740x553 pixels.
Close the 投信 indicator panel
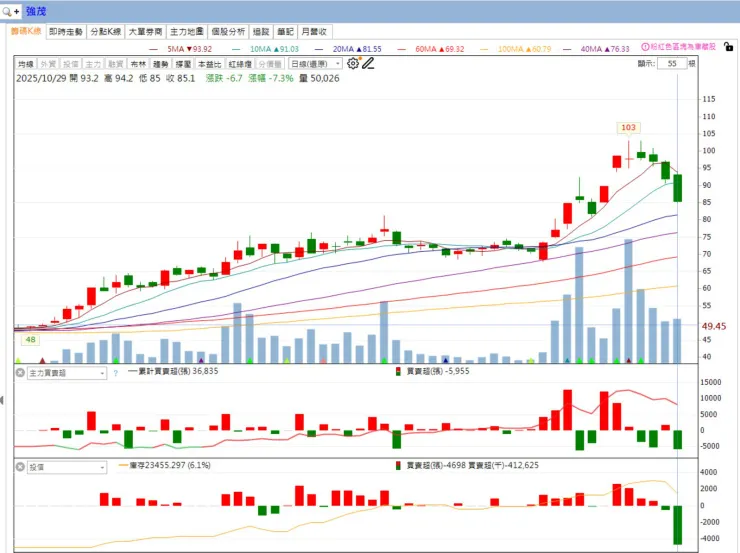[x=20, y=467]
